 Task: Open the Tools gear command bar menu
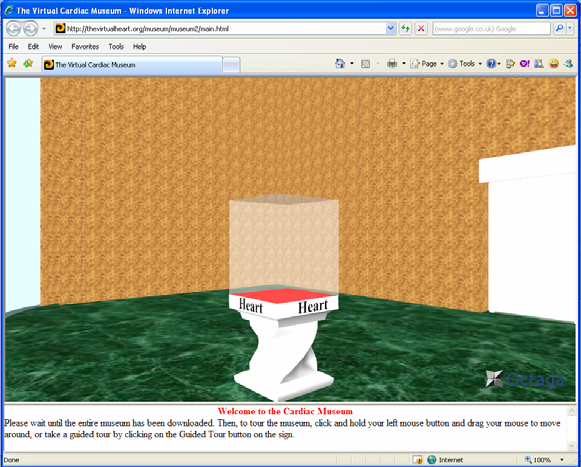pos(465,64)
